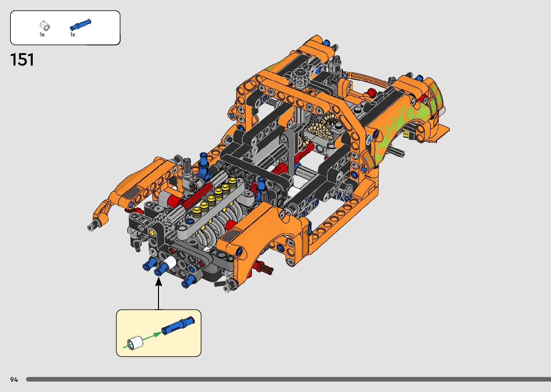
Task: Click the step number 151
Action: [x=22, y=60]
